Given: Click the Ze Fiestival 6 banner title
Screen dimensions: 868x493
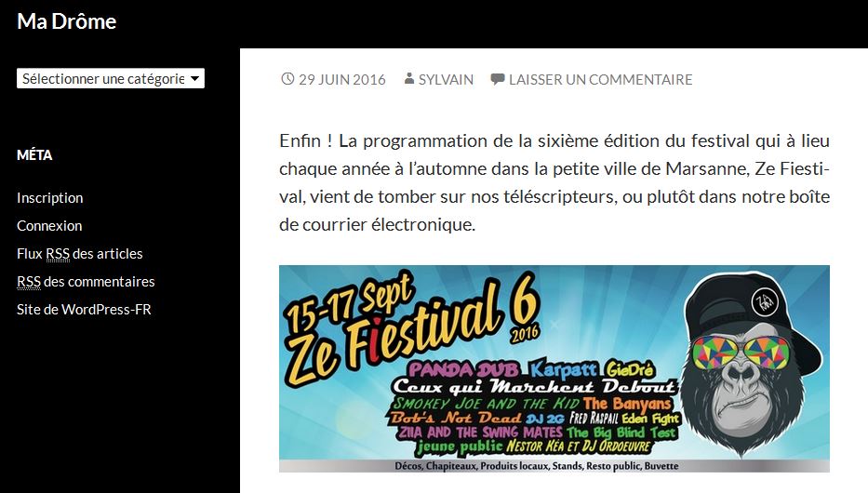Looking at the screenshot, I should (412, 332).
